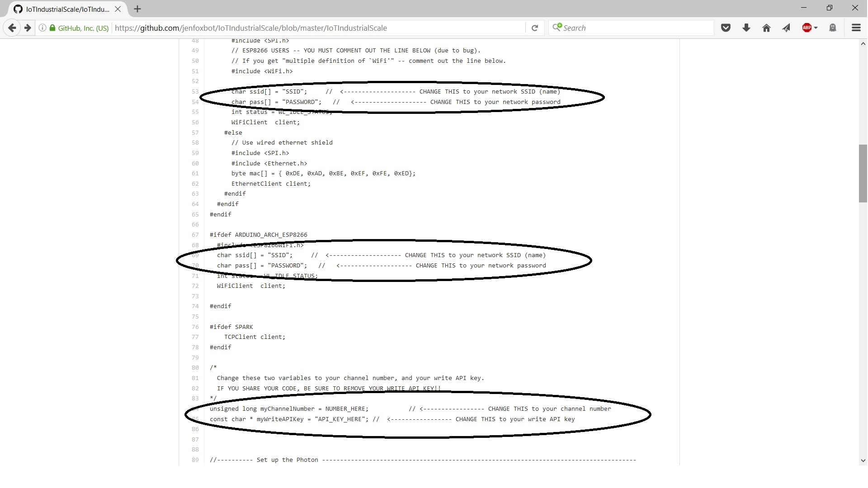The height and width of the screenshot is (488, 868).
Task: Click the share/send page icon
Action: tap(786, 28)
